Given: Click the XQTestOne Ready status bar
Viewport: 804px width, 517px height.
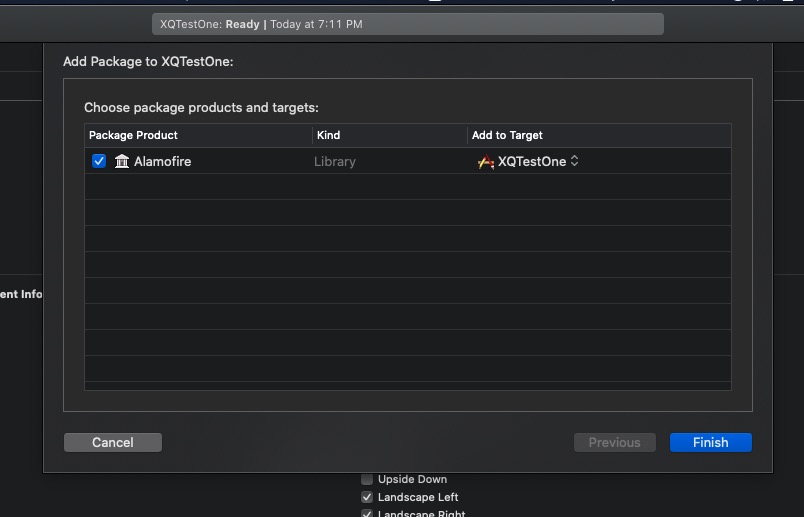Looking at the screenshot, I should [x=408, y=24].
